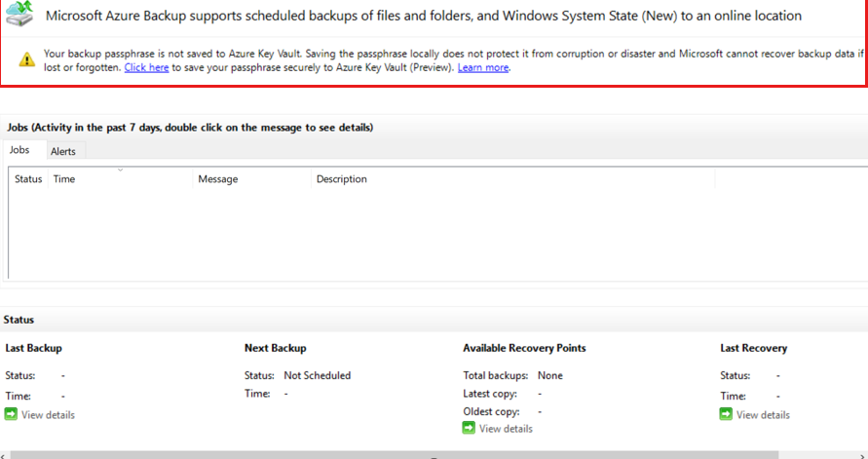Viewport: 868px width, 459px height.
Task: Click the yellow passphrase warning triangle icon
Action: 26,60
